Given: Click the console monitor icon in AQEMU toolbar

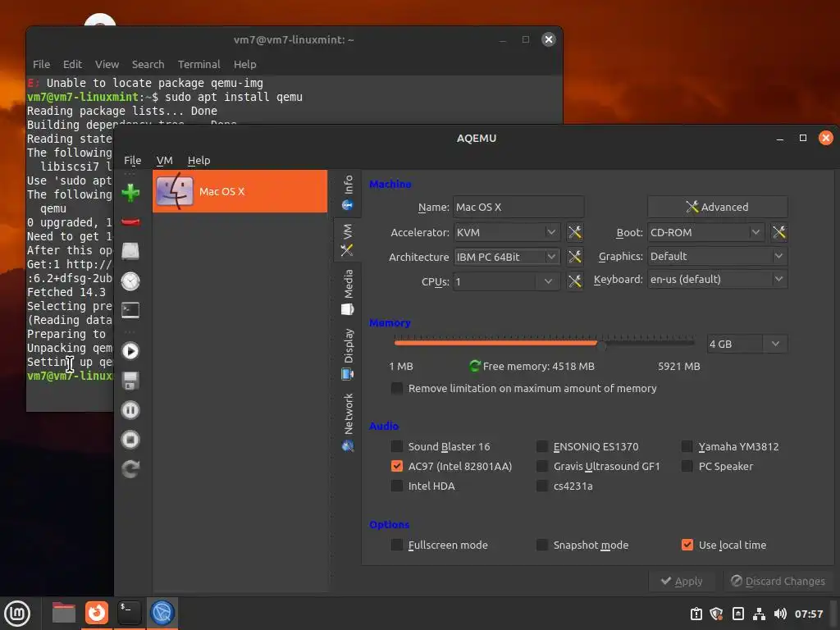Looking at the screenshot, I should [130, 311].
